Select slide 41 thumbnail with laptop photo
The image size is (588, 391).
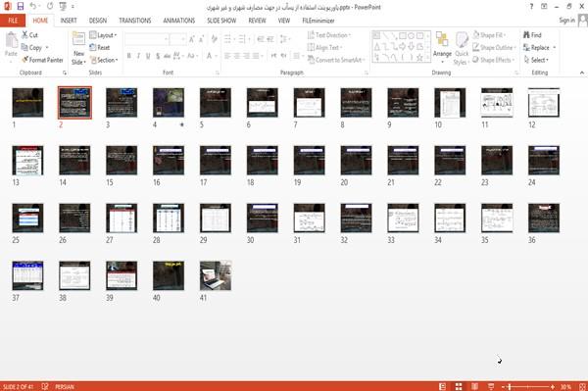(x=216, y=276)
